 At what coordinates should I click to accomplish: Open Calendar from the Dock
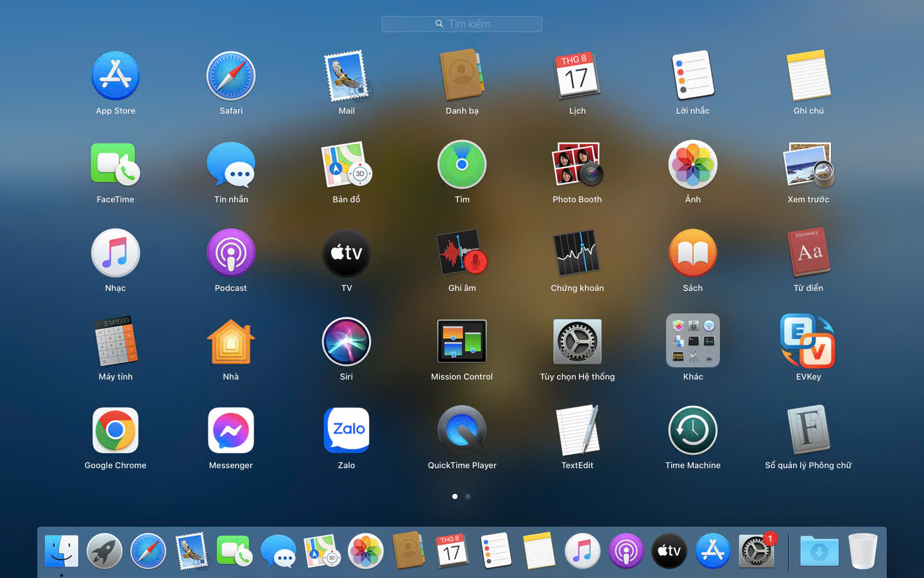click(452, 551)
